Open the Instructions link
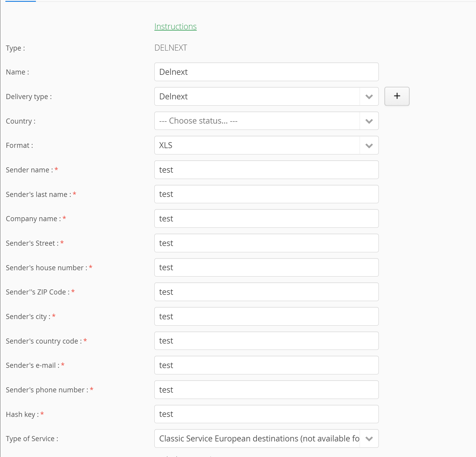476x457 pixels. tap(175, 26)
